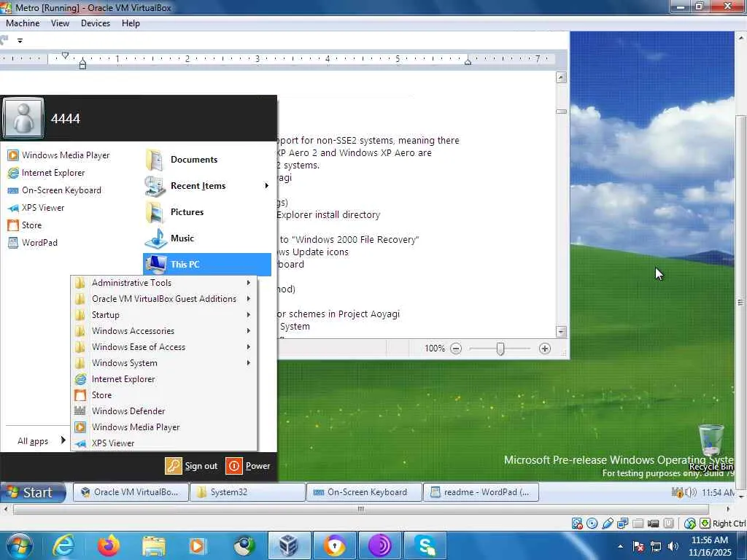Zoom out with WordPad minus button
The image size is (747, 560).
pyautogui.click(x=456, y=349)
